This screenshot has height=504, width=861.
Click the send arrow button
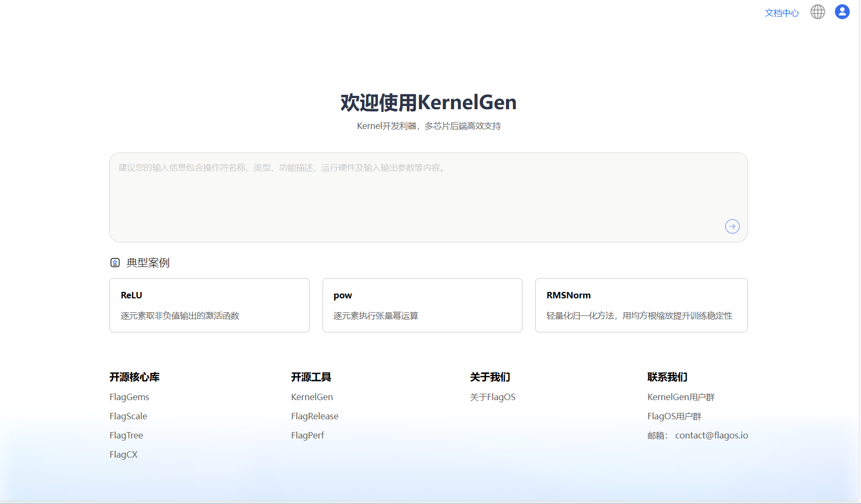pyautogui.click(x=733, y=226)
